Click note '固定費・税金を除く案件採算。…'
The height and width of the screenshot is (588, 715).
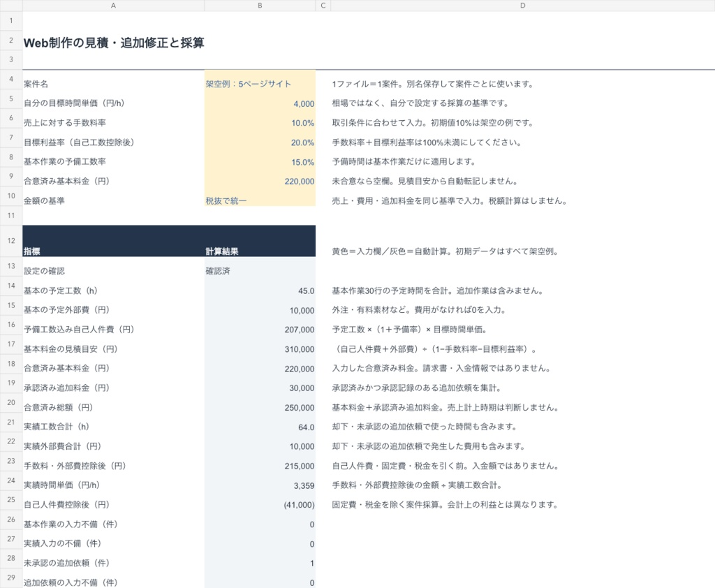tap(445, 504)
